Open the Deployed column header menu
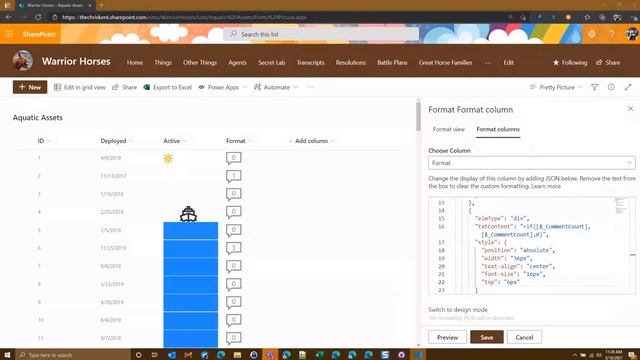The width and height of the screenshot is (640, 360). point(117,141)
